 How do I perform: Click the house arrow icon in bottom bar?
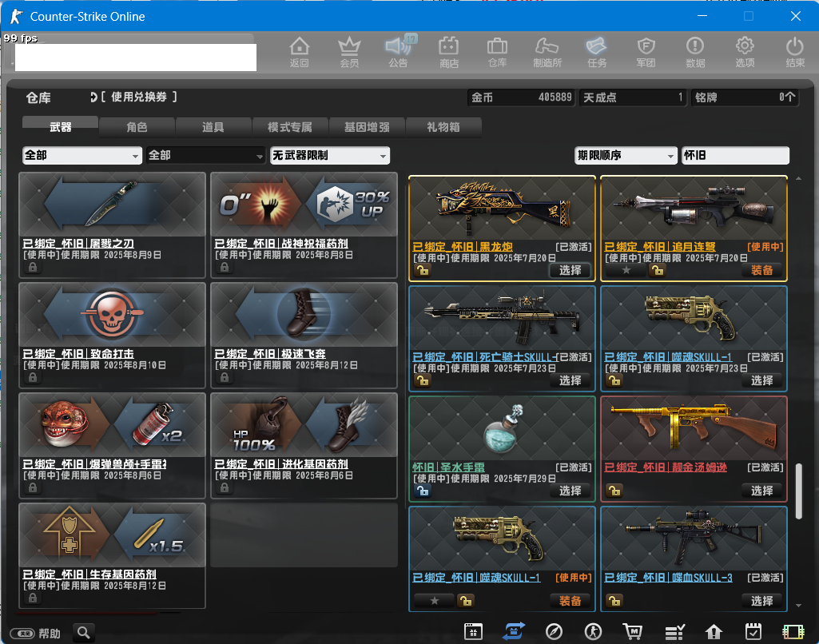coord(714,632)
